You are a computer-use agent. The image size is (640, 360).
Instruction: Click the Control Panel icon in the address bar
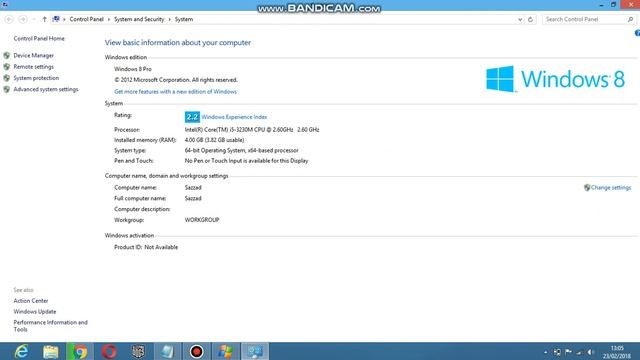point(56,19)
